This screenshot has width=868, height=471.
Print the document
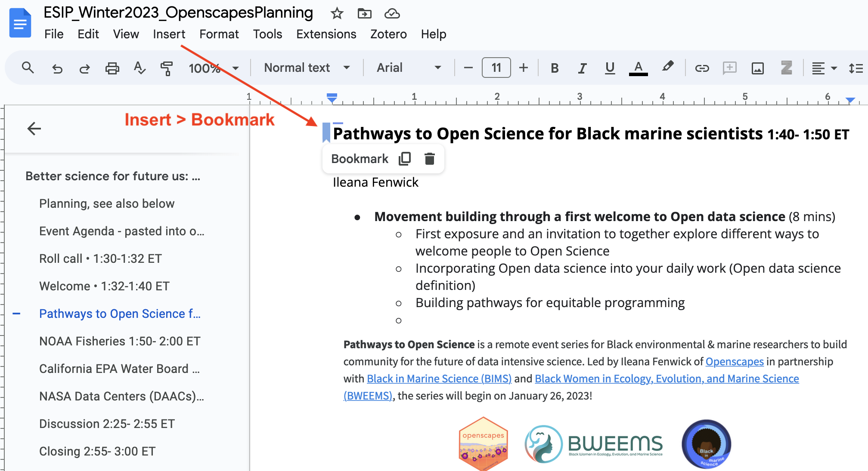click(112, 68)
